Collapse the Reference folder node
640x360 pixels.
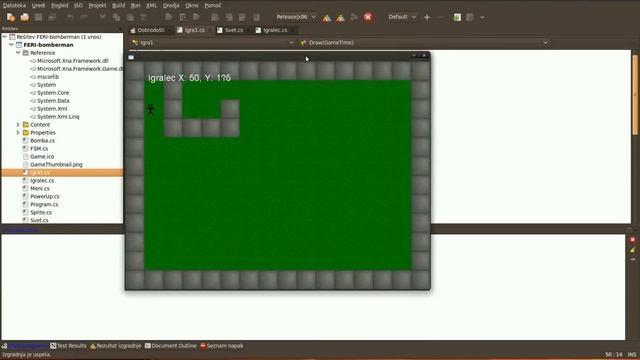tap(18, 53)
